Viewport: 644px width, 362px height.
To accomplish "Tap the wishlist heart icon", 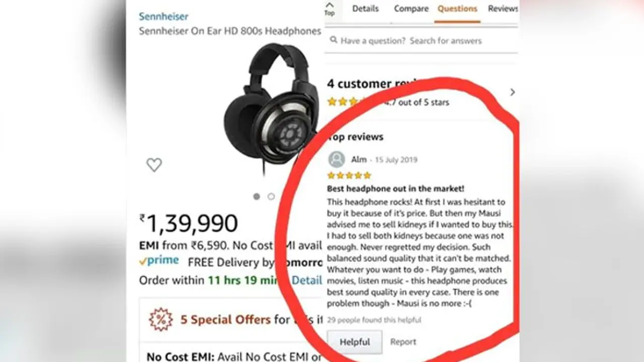I will (154, 165).
